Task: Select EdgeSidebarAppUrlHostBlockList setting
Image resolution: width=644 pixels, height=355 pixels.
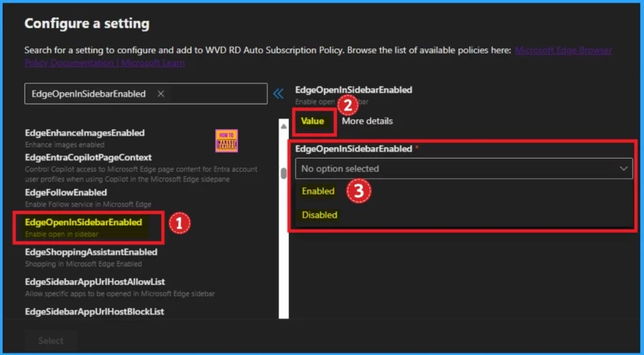Action: coord(95,312)
